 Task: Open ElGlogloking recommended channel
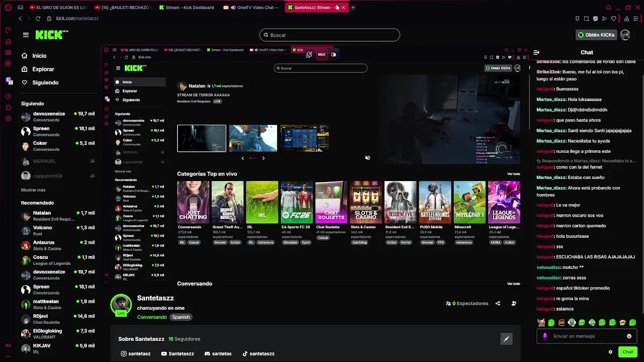coord(58,334)
